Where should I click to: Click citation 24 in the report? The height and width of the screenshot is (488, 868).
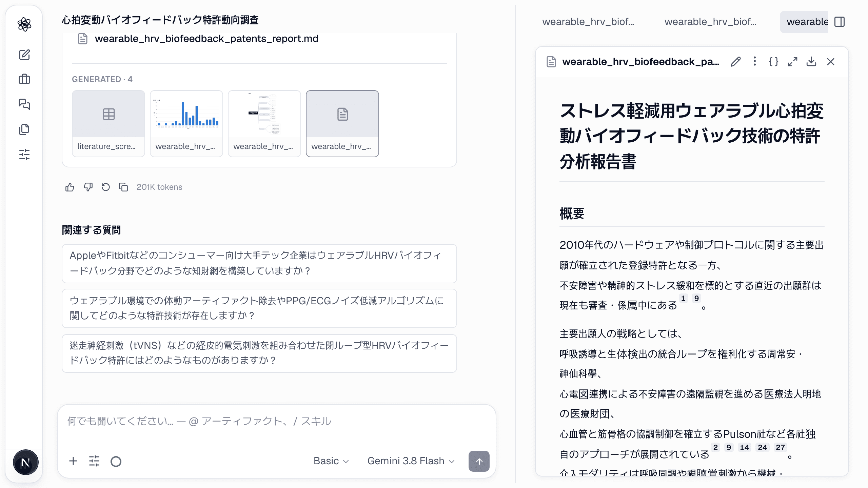click(x=762, y=447)
